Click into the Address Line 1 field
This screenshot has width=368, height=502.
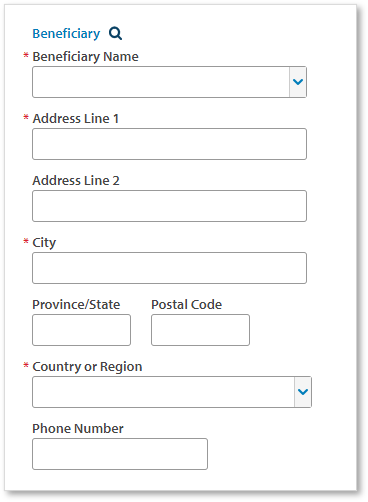tap(169, 144)
